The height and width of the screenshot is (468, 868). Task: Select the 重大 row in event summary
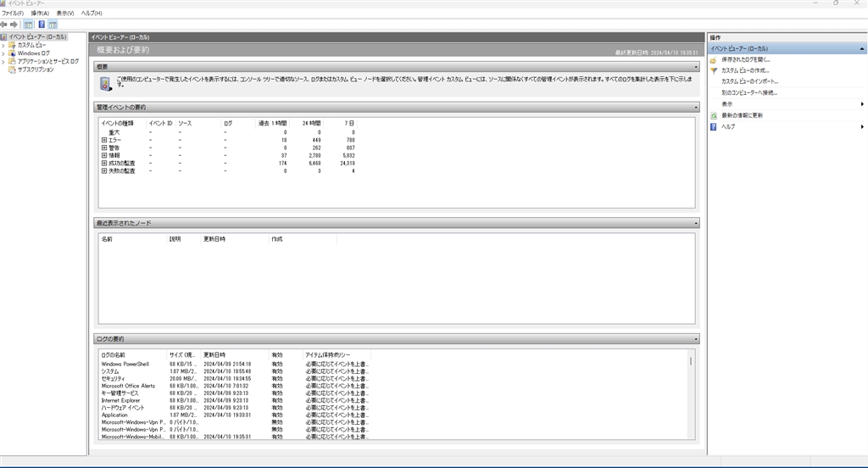click(227, 133)
